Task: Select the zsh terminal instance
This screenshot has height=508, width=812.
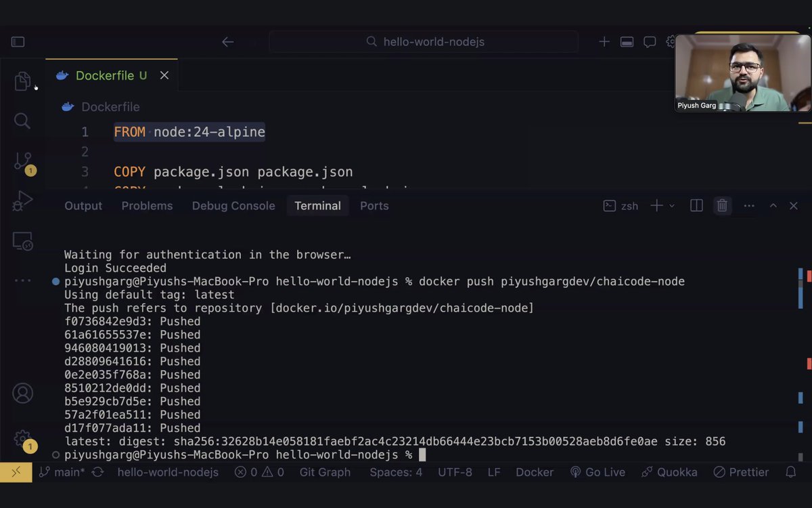Action: click(x=621, y=206)
